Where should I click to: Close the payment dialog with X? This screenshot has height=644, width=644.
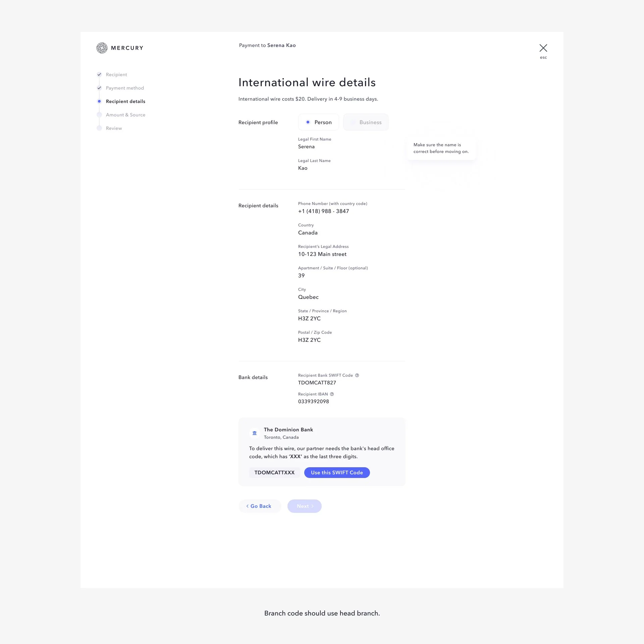pyautogui.click(x=543, y=48)
